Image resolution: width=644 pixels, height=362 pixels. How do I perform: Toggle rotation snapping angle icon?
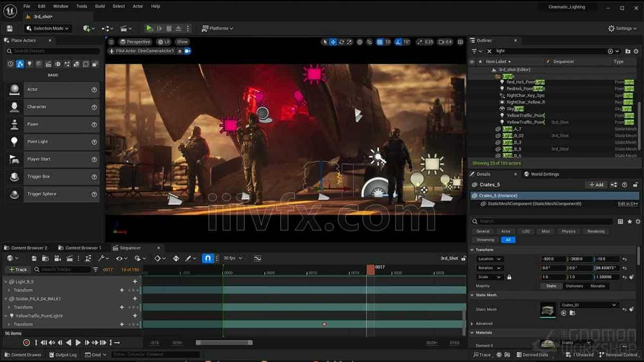tap(398, 42)
